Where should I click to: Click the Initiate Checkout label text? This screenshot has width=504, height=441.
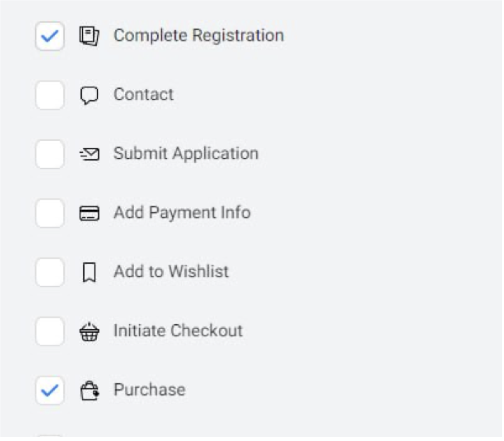coord(178,331)
